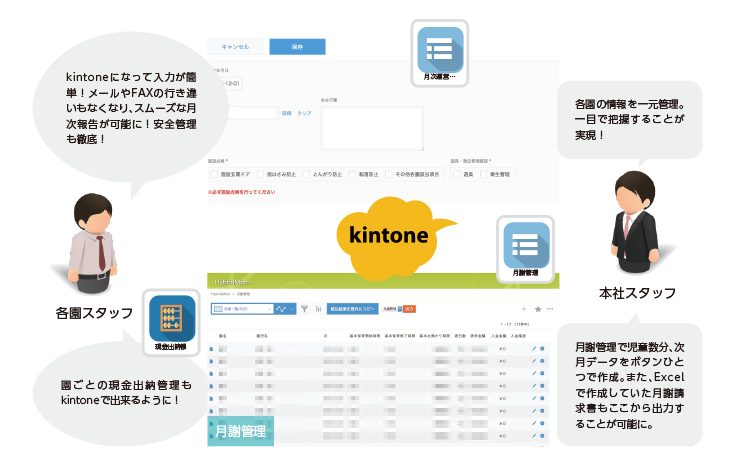Check the 指はさみ防止 checkbox
The image size is (730, 467).
(x=260, y=174)
